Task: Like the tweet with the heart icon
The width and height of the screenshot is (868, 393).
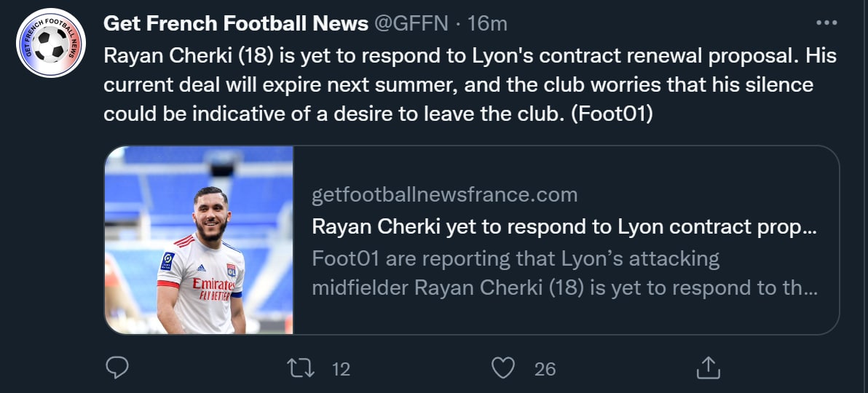Action: (x=503, y=368)
